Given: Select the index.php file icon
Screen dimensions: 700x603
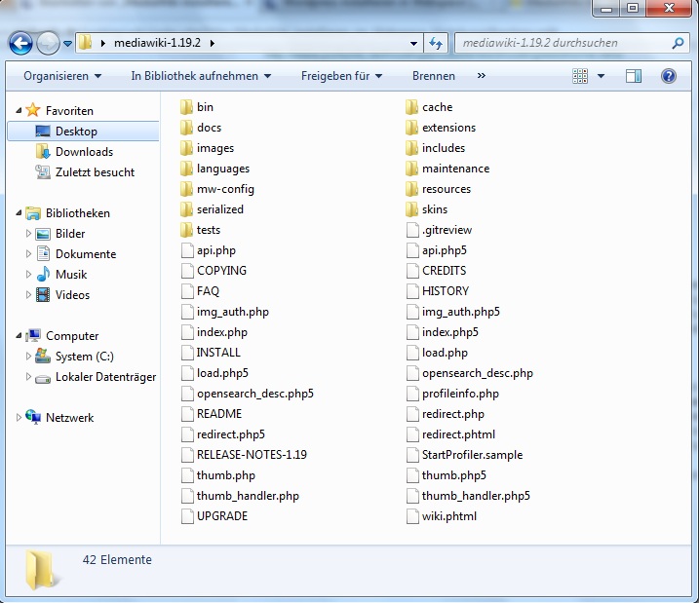Looking at the screenshot, I should click(188, 332).
